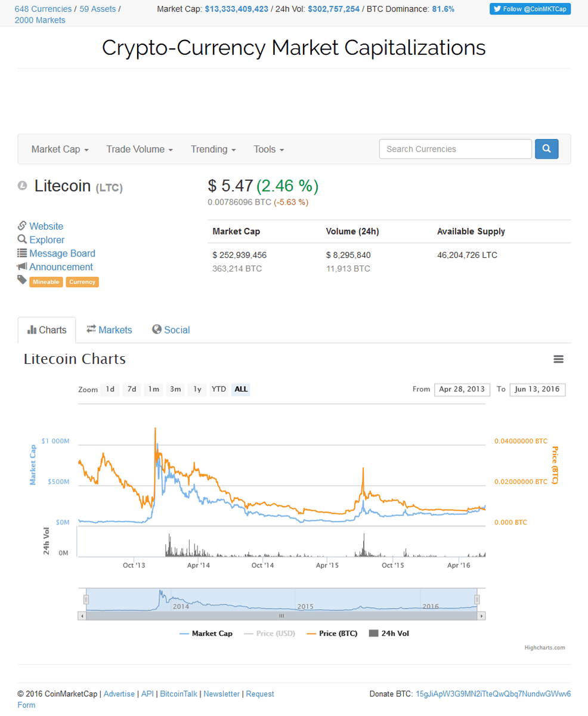This screenshot has width=588, height=716.
Task: Click the chain-link icon beside Website
Action: click(22, 226)
